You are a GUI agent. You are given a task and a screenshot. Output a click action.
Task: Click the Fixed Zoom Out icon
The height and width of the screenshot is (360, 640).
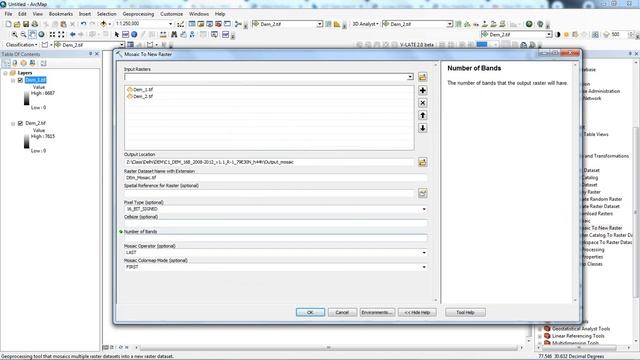pyautogui.click(x=61, y=35)
